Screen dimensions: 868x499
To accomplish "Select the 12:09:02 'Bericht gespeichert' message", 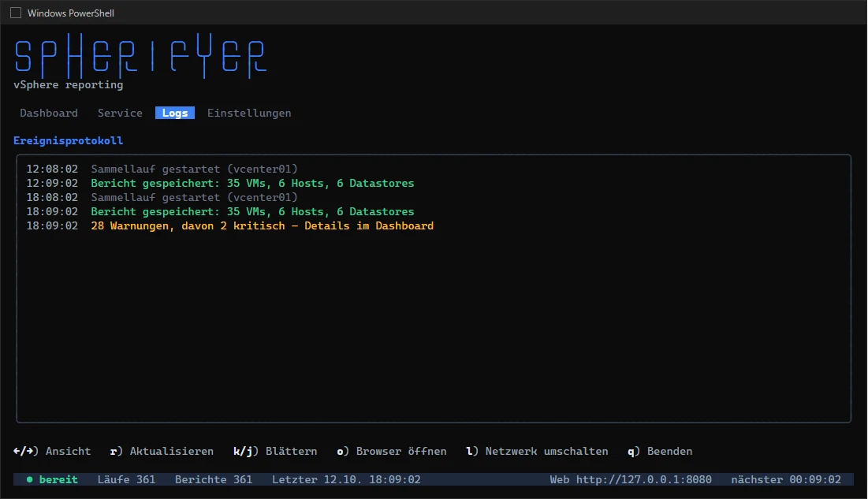I will 252,184.
